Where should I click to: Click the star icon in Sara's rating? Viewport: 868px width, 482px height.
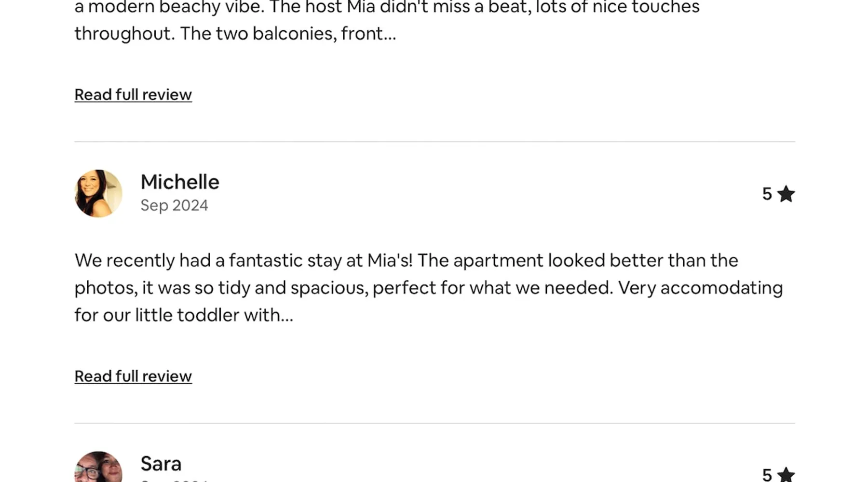point(786,475)
